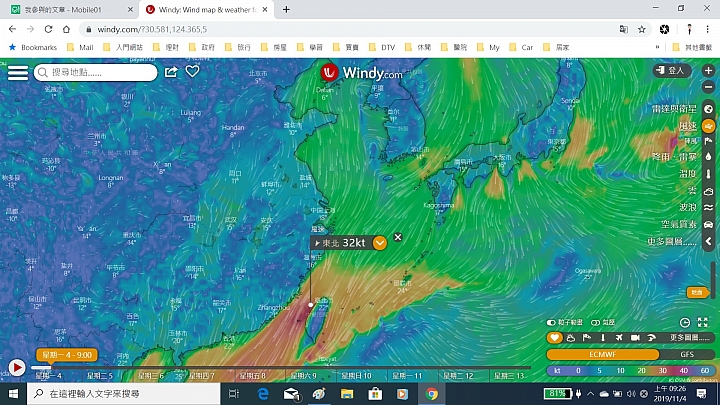Show airports airplane overlay

[x=619, y=338]
